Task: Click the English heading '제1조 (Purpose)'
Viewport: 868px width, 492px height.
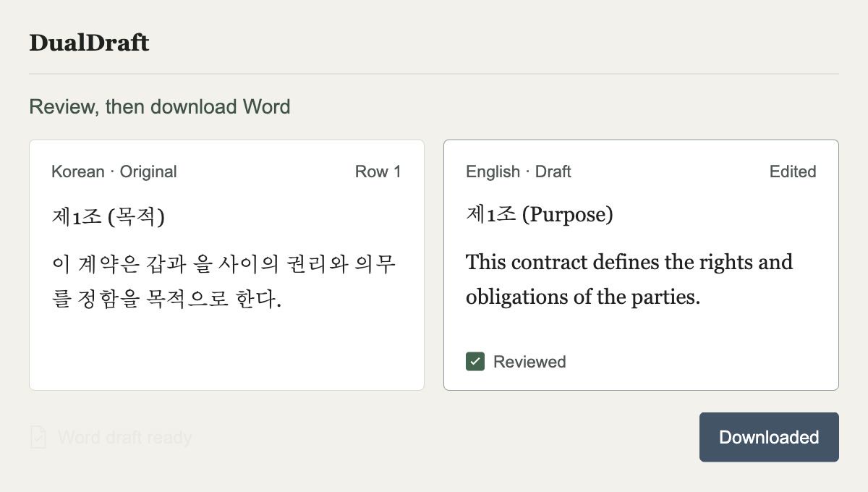Action: tap(540, 215)
